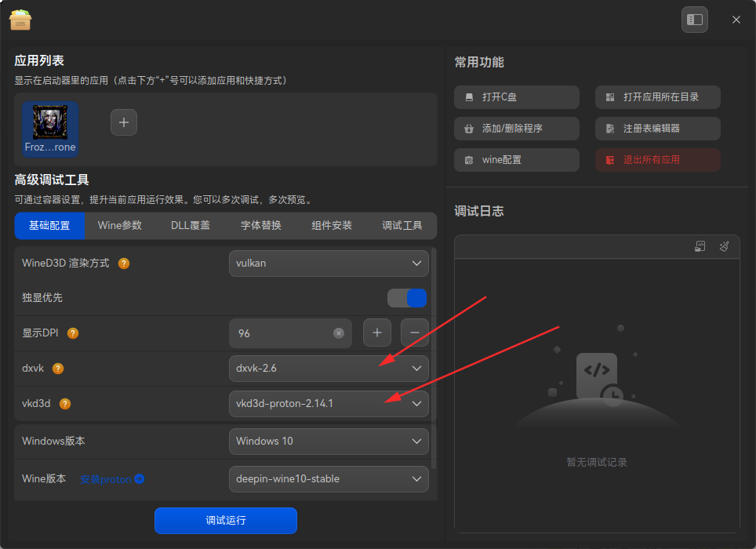The height and width of the screenshot is (549, 756).
Task: Increase display DPI with plus button
Action: 377,333
